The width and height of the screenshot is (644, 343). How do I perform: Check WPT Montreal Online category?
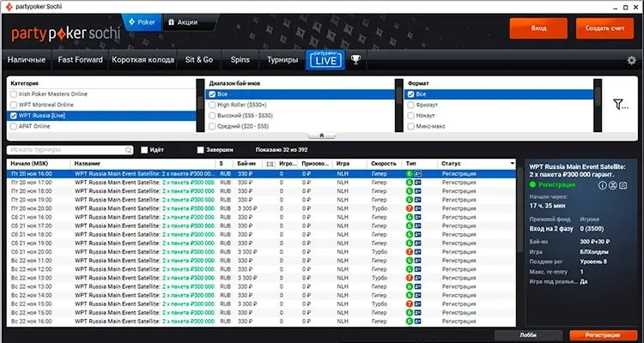click(x=14, y=105)
